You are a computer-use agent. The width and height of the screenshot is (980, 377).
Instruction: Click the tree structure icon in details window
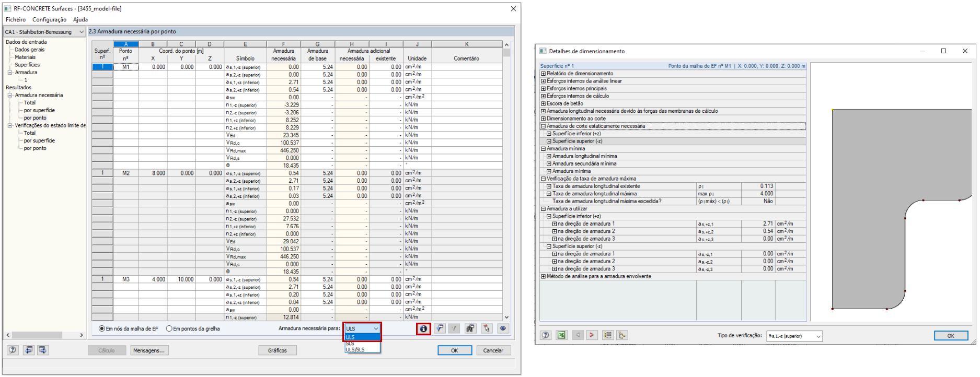pos(622,335)
